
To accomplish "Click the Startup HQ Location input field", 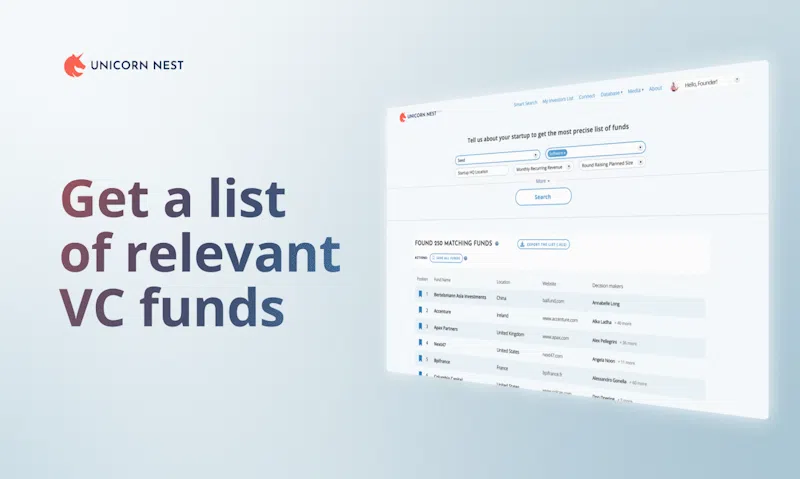I will click(482, 172).
